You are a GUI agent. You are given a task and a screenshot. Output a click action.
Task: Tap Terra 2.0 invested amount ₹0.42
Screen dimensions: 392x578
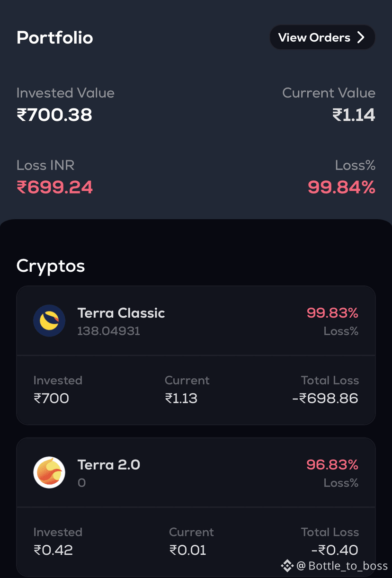[x=53, y=550]
